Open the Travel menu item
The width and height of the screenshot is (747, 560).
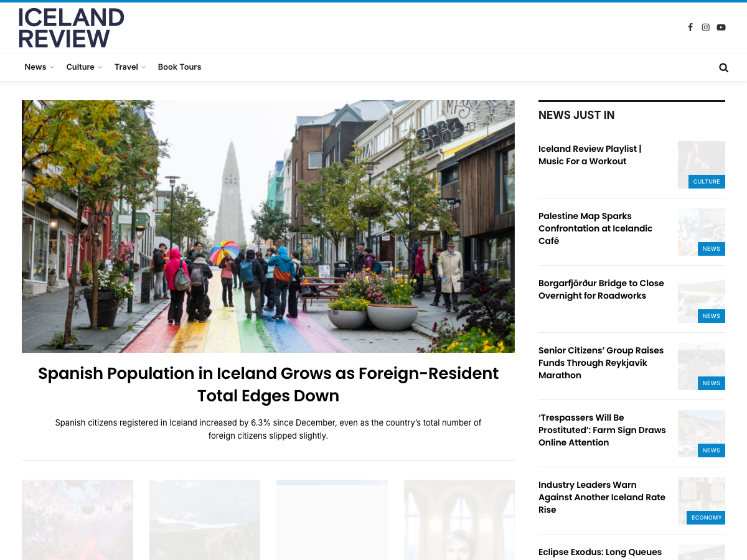[x=126, y=67]
